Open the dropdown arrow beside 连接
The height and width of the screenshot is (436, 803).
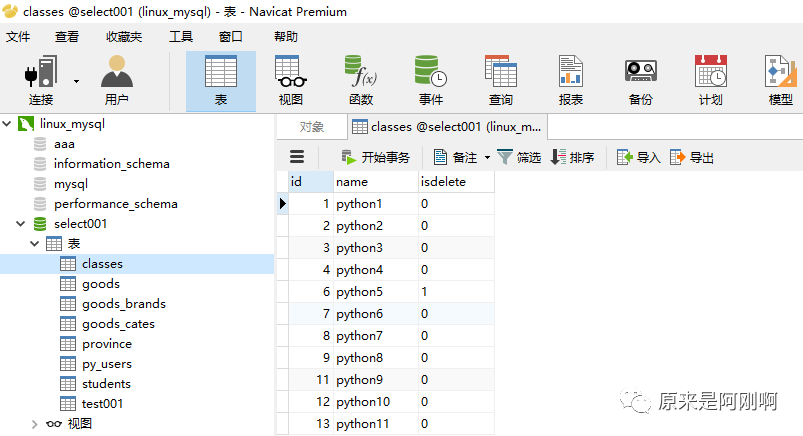76,81
